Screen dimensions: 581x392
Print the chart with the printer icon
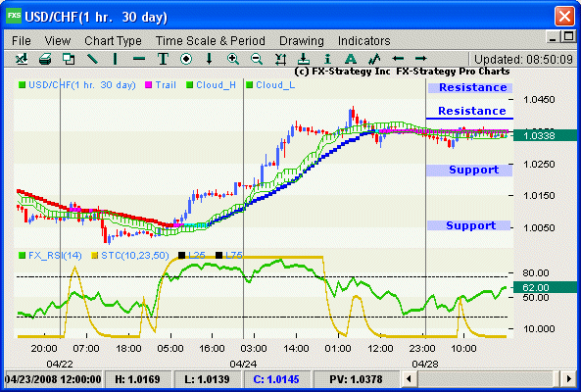45,59
